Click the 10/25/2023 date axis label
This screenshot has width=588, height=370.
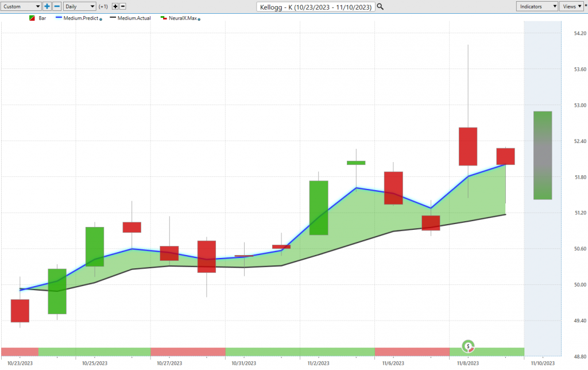point(95,363)
